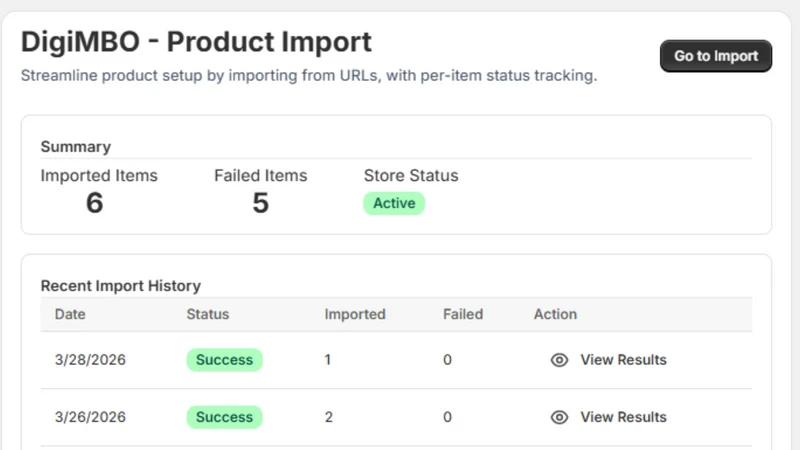Image resolution: width=800 pixels, height=450 pixels.
Task: Open View Results for 3/26/2026 import
Action: pyautogui.click(x=623, y=417)
